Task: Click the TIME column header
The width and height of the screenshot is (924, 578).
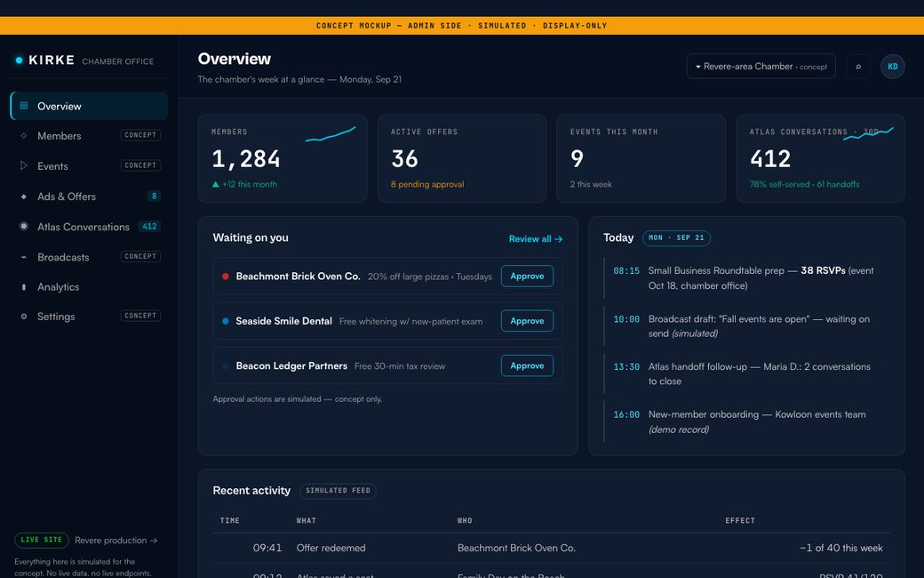Action: [x=230, y=521]
